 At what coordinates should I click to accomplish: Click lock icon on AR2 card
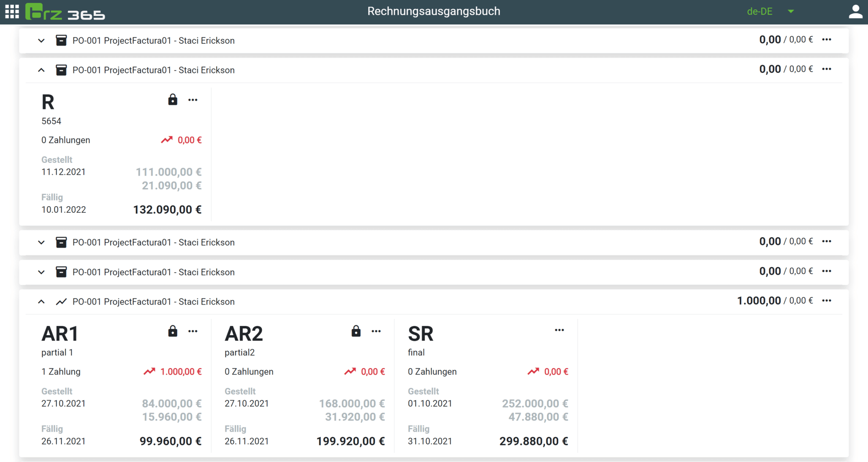tap(356, 331)
